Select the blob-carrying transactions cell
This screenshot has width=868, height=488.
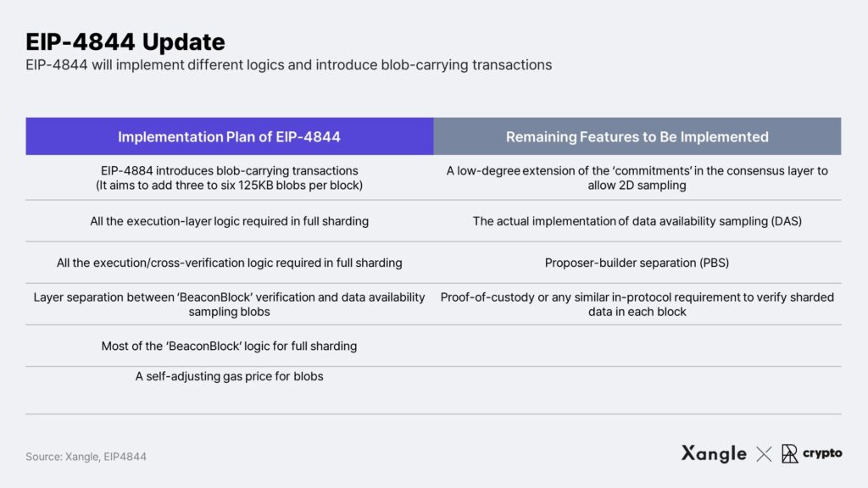point(229,178)
